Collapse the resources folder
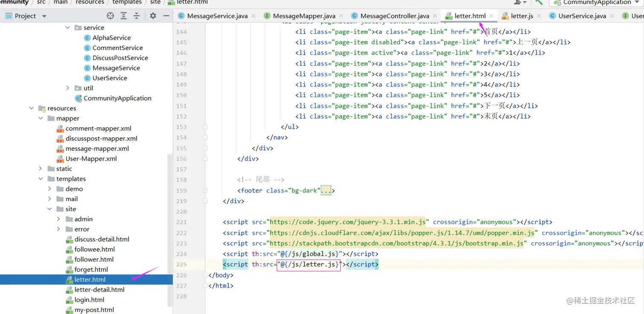Screen dimensions: 644x314 (x=32, y=108)
